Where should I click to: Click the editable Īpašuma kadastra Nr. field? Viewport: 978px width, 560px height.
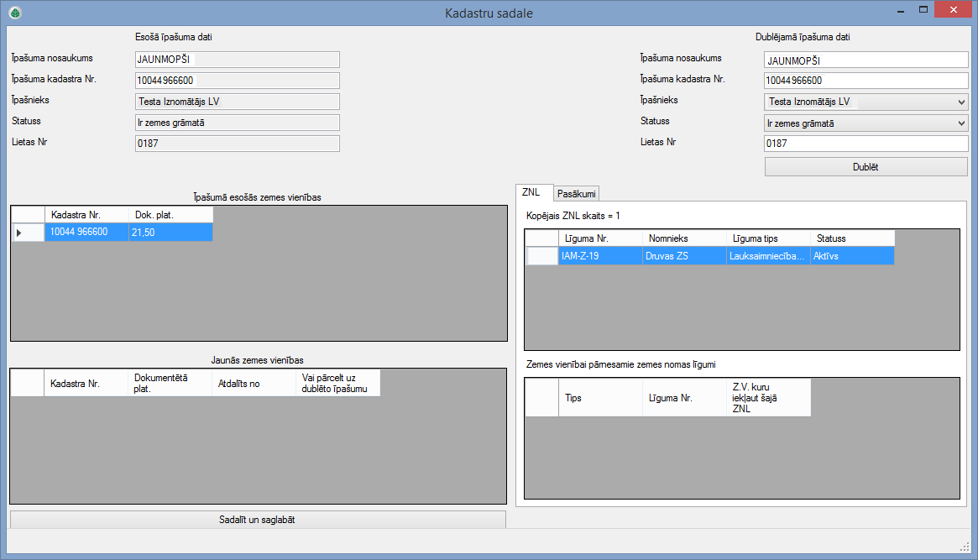pos(866,81)
